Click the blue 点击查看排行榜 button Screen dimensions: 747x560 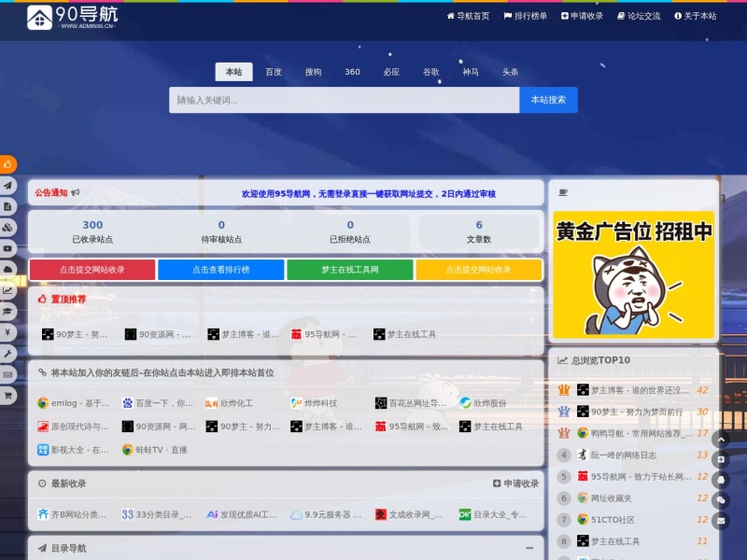221,270
